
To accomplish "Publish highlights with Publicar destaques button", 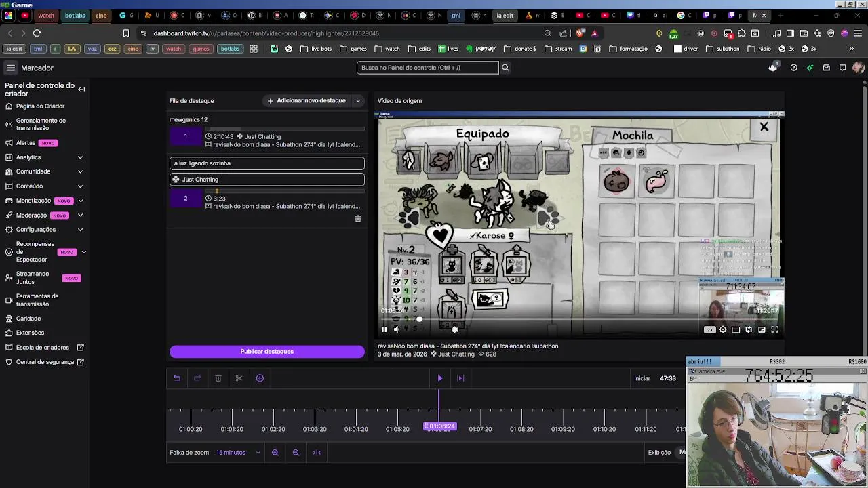I will coord(267,352).
